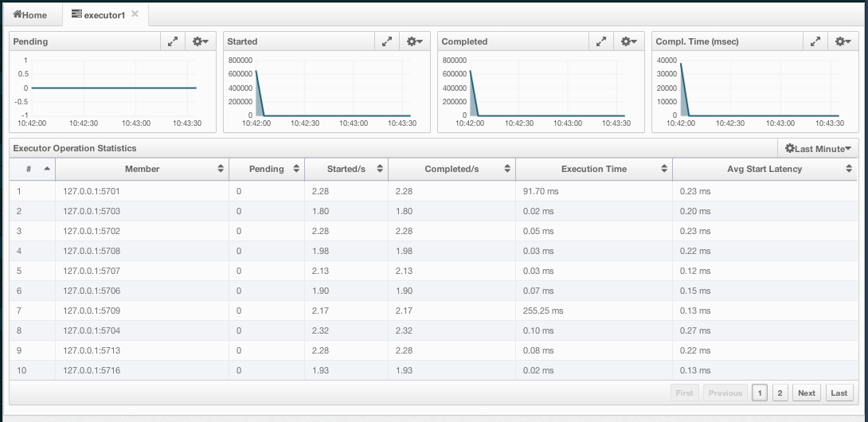
Task: Open Compl. Time chart gear settings dropdown
Action: point(843,41)
